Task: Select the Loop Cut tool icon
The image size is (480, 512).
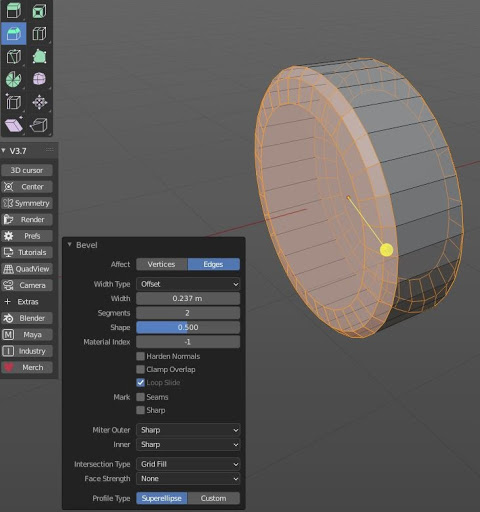Action: (x=39, y=34)
